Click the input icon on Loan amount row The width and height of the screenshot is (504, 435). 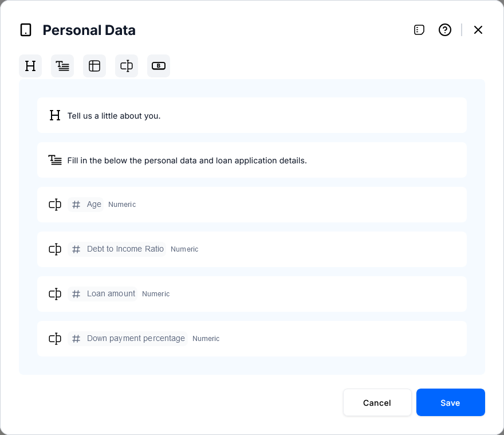click(55, 294)
